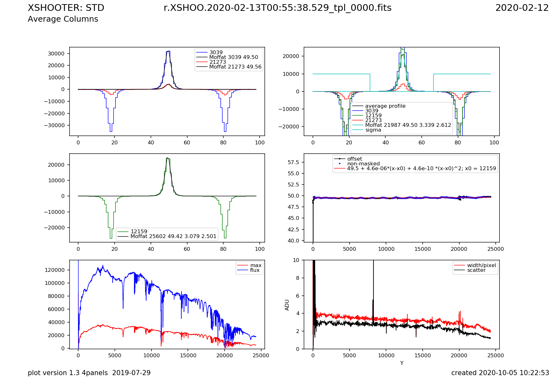
Task: Click the FITS filename in the header
Action: pyautogui.click(x=277, y=8)
